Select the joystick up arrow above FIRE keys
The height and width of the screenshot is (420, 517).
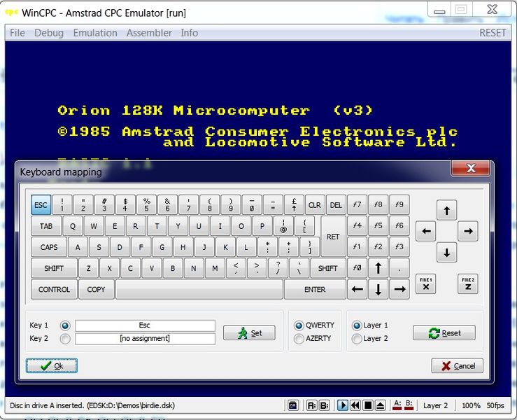click(x=447, y=210)
